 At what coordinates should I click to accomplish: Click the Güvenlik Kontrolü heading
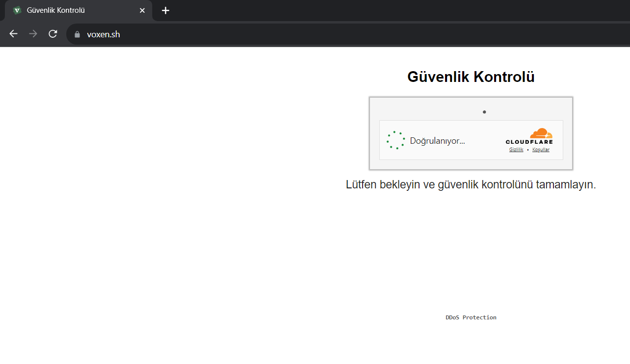click(471, 77)
